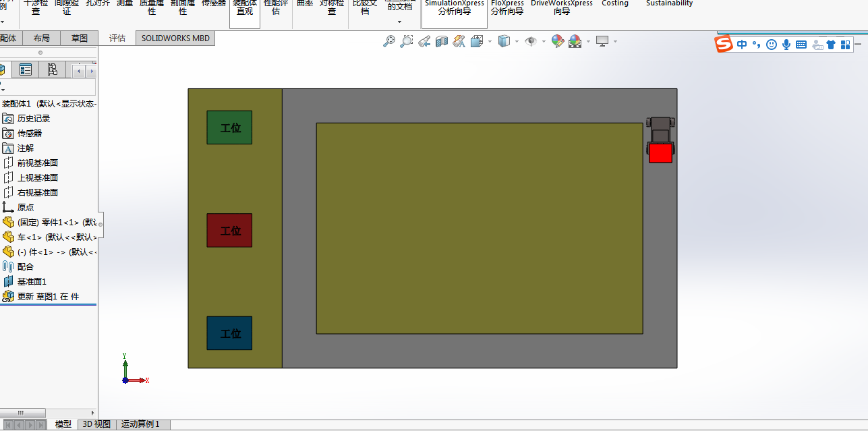Click left scroll arrow of manager tabs
This screenshot has width=868, height=431.
click(x=80, y=70)
